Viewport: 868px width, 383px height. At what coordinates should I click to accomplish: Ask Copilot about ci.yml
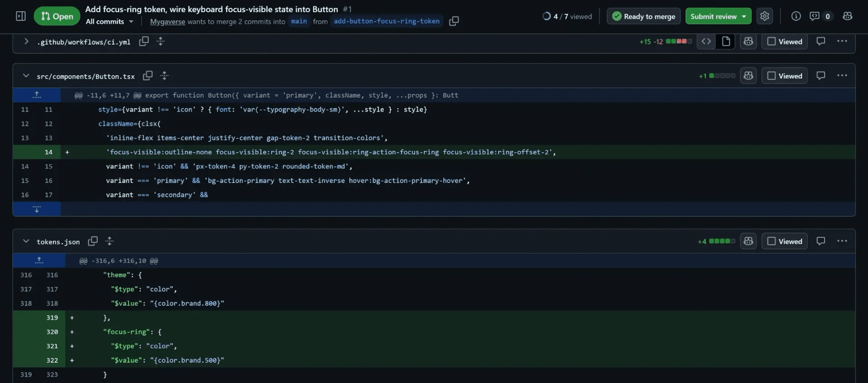click(x=748, y=41)
